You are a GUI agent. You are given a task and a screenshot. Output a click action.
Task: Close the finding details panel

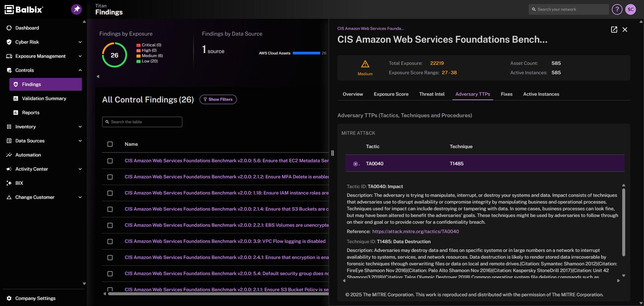625,30
